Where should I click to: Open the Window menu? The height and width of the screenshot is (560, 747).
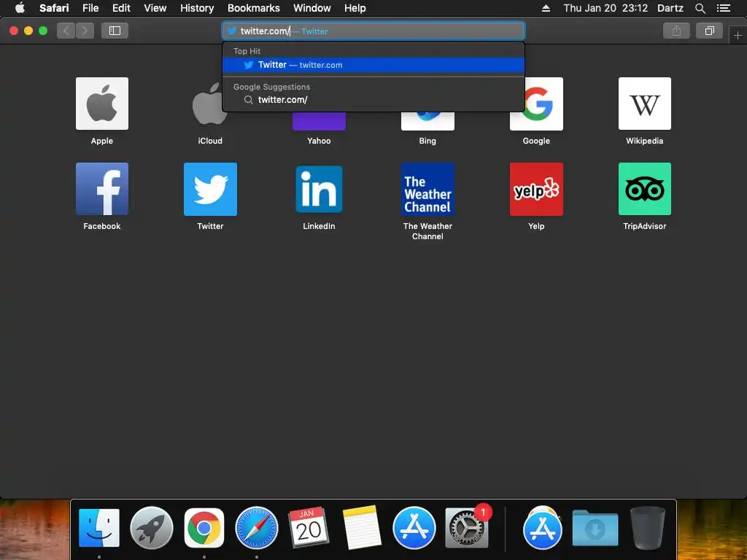312,8
